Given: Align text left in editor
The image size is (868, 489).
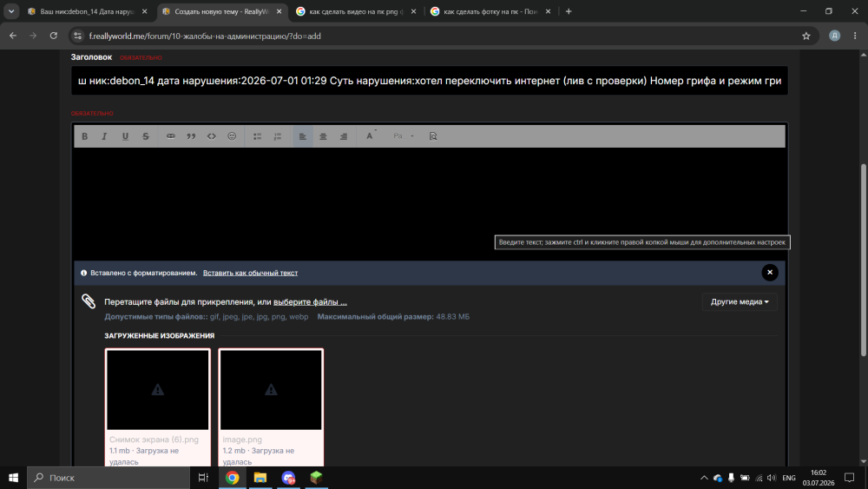Looking at the screenshot, I should (x=303, y=136).
